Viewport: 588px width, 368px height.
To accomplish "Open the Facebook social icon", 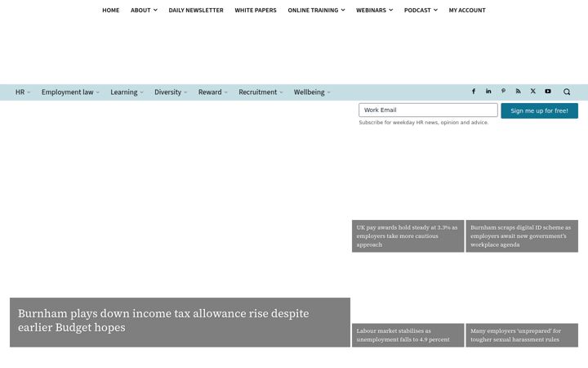I will [473, 92].
